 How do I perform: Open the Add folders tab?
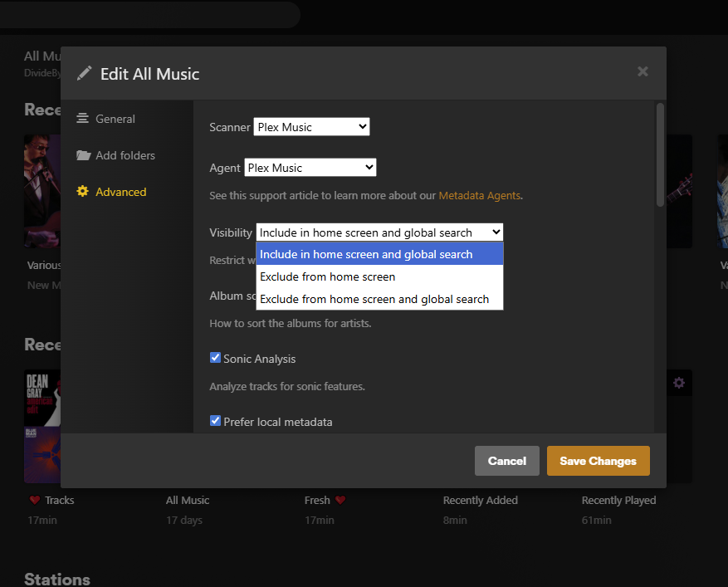(115, 155)
